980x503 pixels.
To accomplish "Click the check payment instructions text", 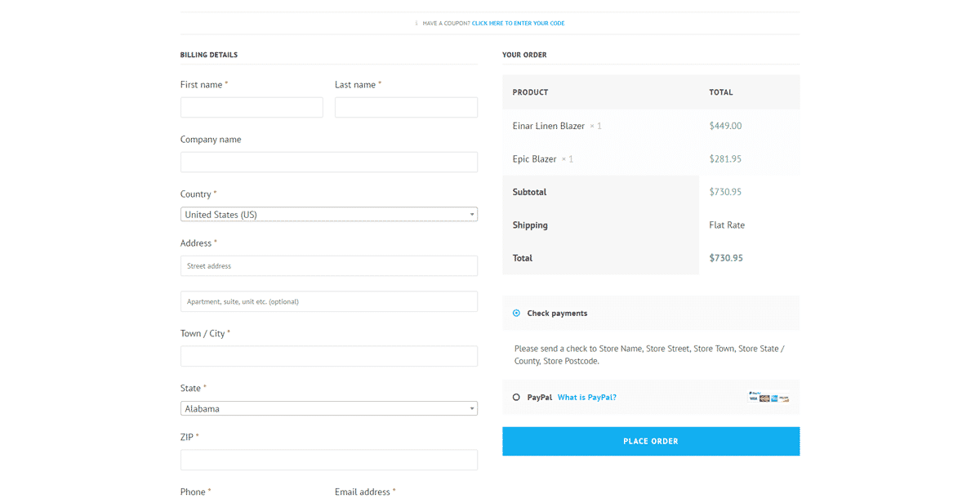I will point(649,354).
